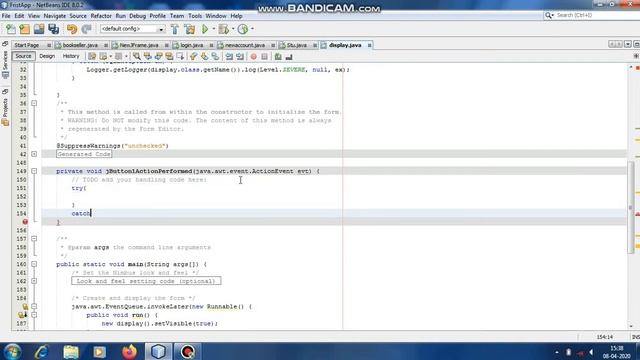Click the Windows Start button
The image size is (640, 360).
pos(12,351)
